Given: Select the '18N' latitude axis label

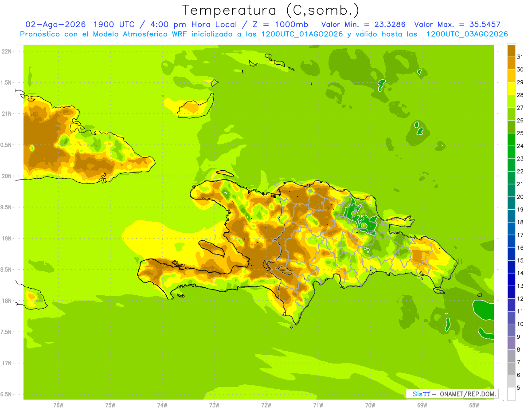Looking at the screenshot, I should coord(6,301).
